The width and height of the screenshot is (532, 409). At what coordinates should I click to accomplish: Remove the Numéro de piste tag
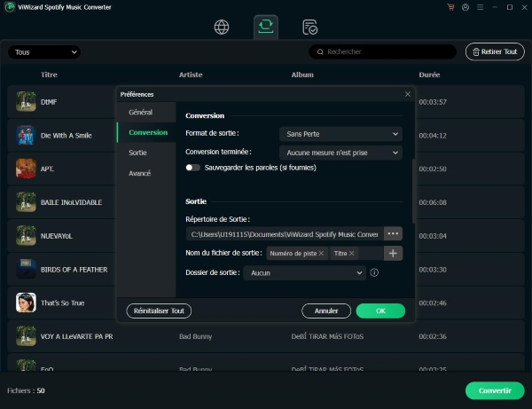[321, 253]
